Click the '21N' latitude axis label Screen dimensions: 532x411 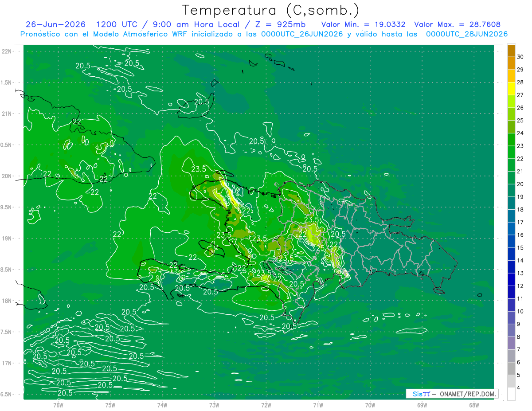[7, 114]
